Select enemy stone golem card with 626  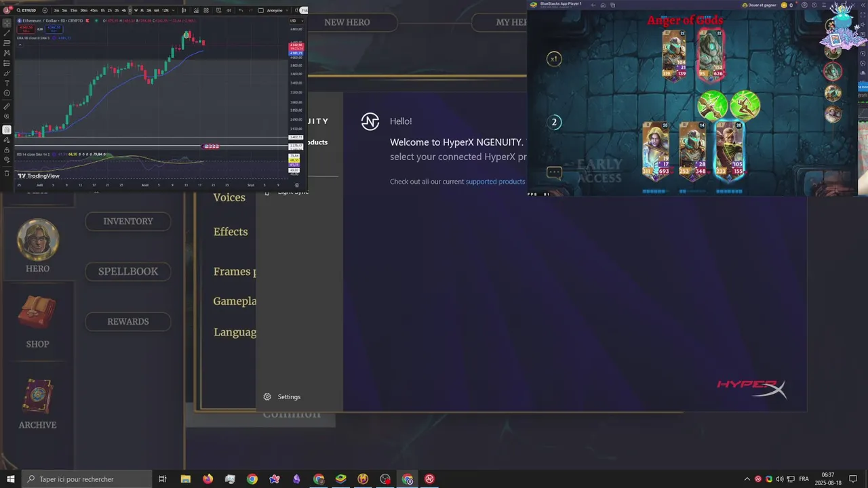coord(711,54)
